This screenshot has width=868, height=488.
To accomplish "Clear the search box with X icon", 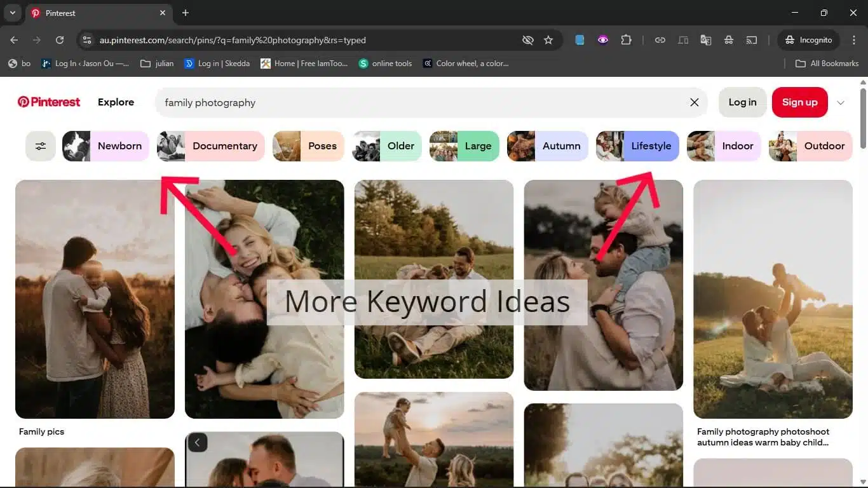I will (x=694, y=102).
